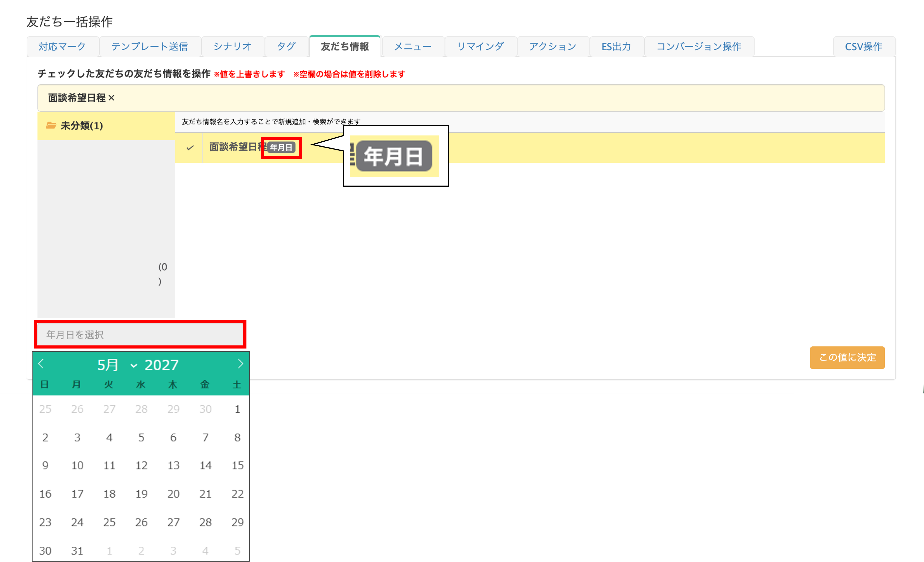Choose day 31 in the calendar
Screen dimensions: 924x562
click(x=77, y=550)
